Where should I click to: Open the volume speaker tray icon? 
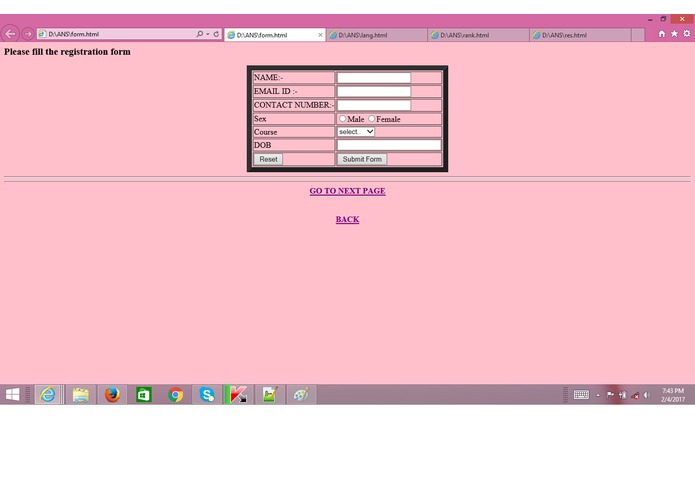(x=647, y=395)
